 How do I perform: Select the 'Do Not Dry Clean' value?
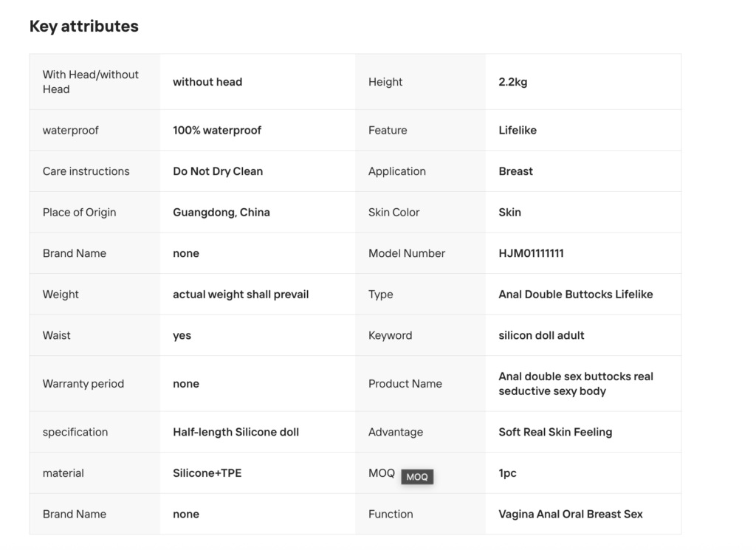pos(218,171)
